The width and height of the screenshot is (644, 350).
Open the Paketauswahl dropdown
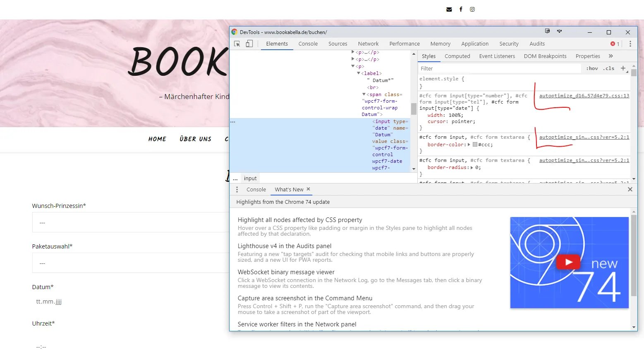point(131,263)
